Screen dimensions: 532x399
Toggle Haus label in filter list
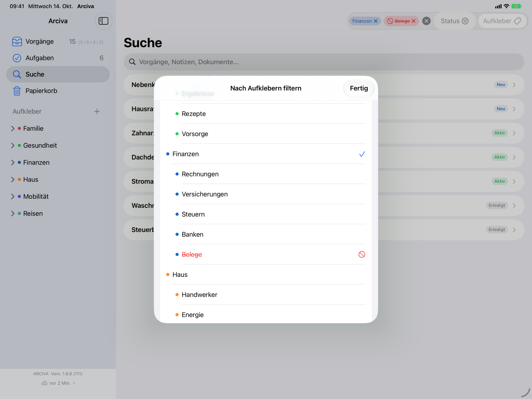click(266, 275)
